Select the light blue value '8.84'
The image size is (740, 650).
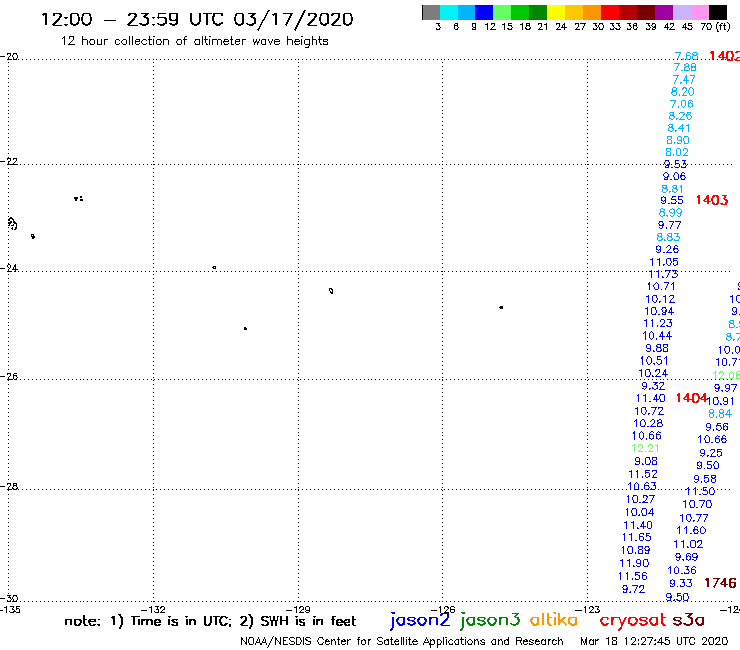(720, 414)
